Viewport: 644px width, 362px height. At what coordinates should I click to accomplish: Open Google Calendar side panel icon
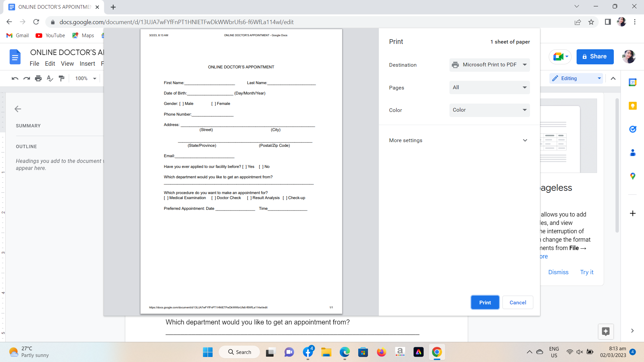pyautogui.click(x=633, y=82)
